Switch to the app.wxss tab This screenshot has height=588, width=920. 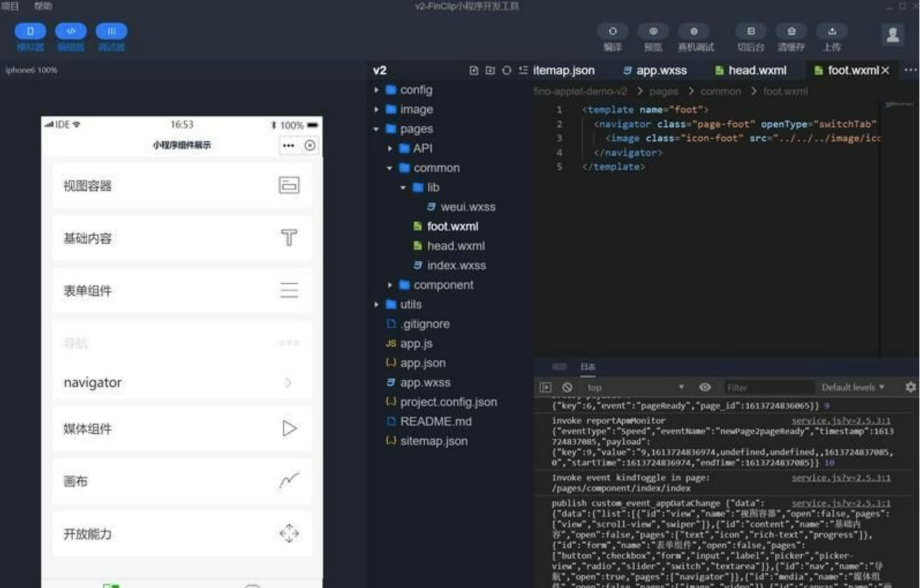(x=655, y=70)
